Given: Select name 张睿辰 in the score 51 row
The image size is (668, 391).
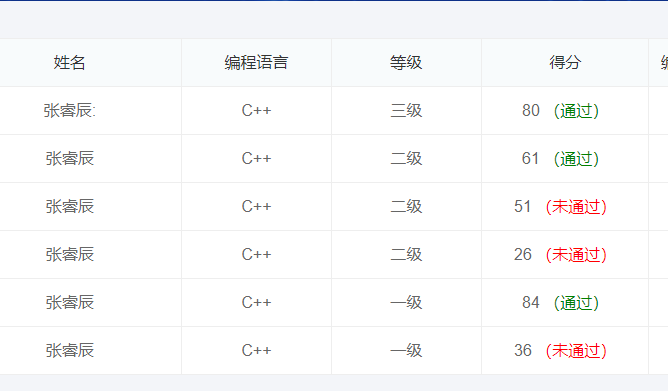Looking at the screenshot, I should click(69, 207).
